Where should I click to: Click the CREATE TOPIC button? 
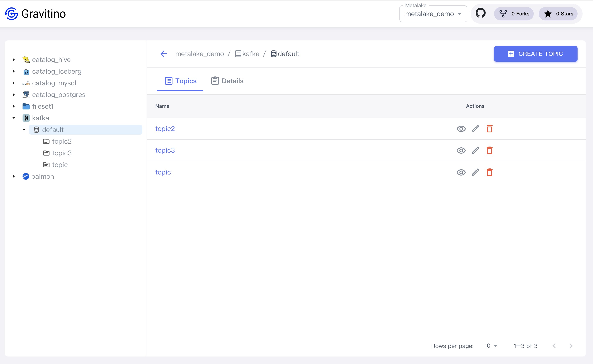click(535, 54)
